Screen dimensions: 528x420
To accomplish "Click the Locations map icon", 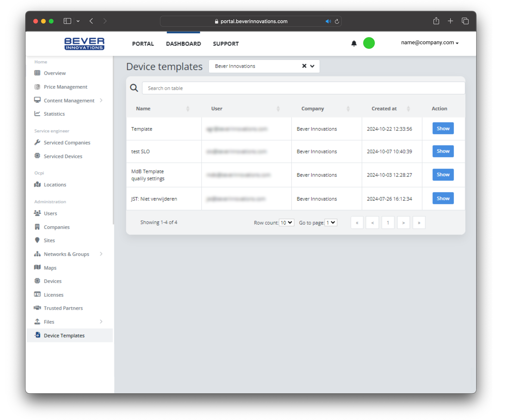I will coord(37,184).
